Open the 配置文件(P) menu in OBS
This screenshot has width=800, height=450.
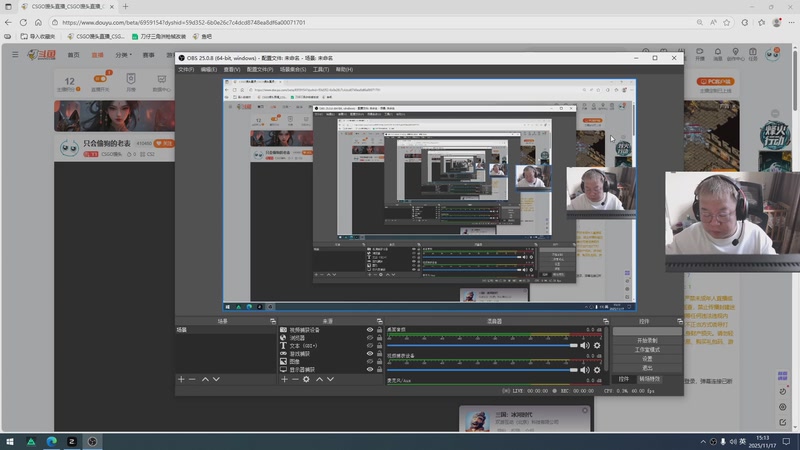[260, 69]
